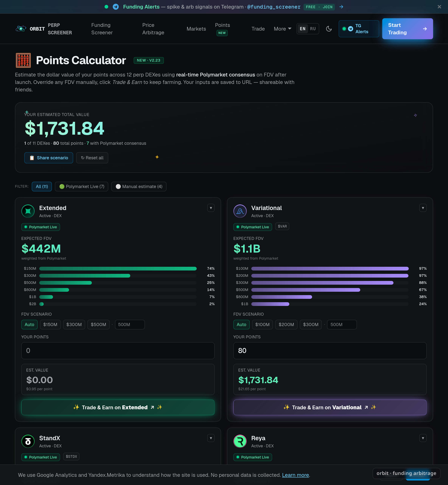Click the $VAR ticker tag
This screenshot has height=485, width=448.
pos(282,226)
